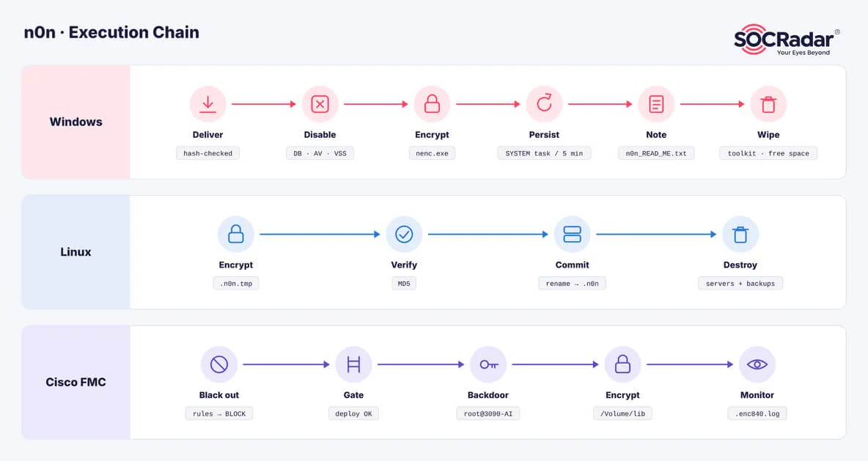This screenshot has height=461, width=868.
Task: Click the Monitor eye icon
Action: 757,364
